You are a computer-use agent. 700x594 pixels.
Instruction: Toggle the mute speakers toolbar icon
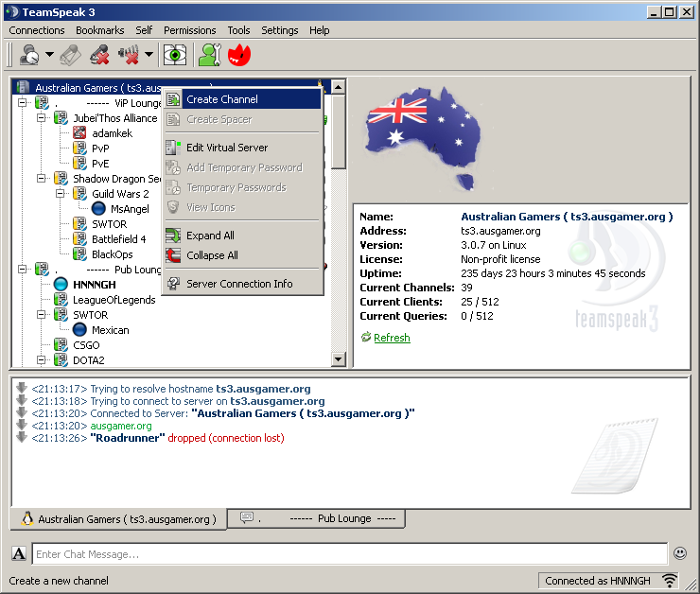point(129,55)
